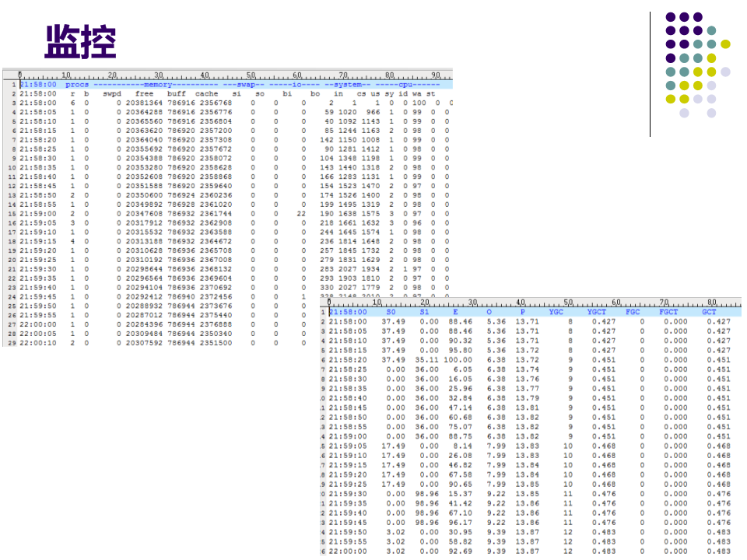Click the YGCT column header

[x=597, y=312]
